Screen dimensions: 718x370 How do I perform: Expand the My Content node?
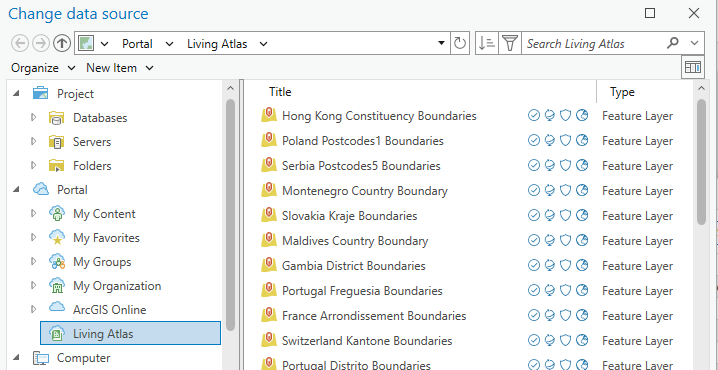(33, 213)
